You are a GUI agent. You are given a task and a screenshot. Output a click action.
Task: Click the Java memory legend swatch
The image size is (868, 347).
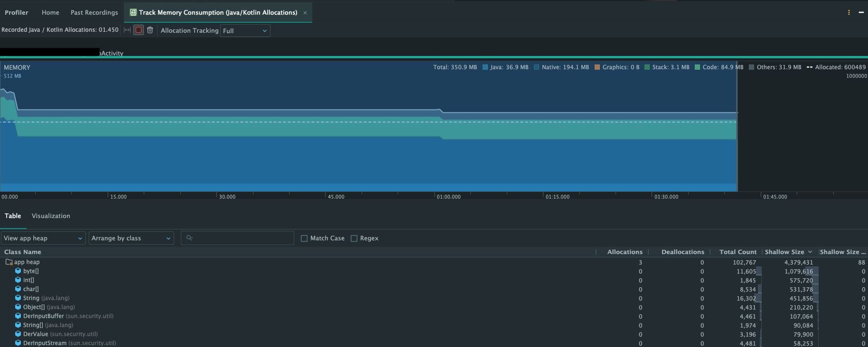coord(485,67)
